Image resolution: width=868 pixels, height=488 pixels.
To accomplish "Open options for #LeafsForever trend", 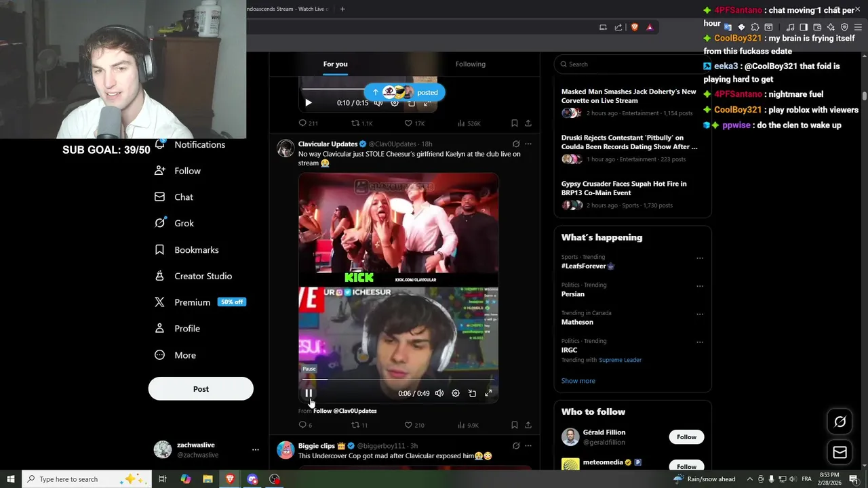I will 700,258.
